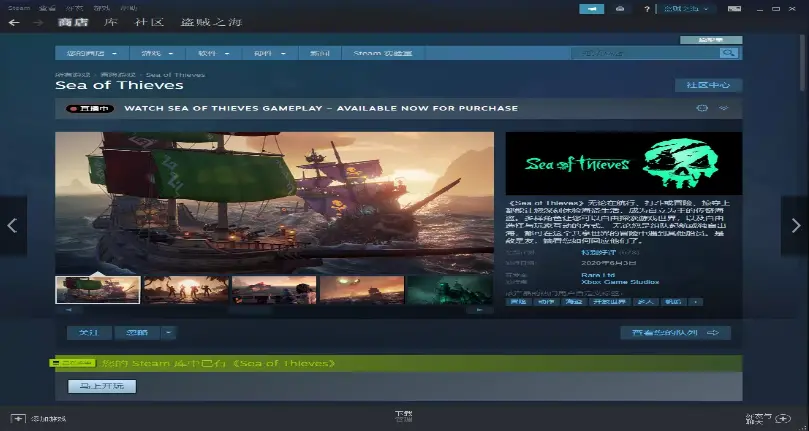Click the live broadcast red badge
Screen dimensions: 809x431
(x=90, y=108)
